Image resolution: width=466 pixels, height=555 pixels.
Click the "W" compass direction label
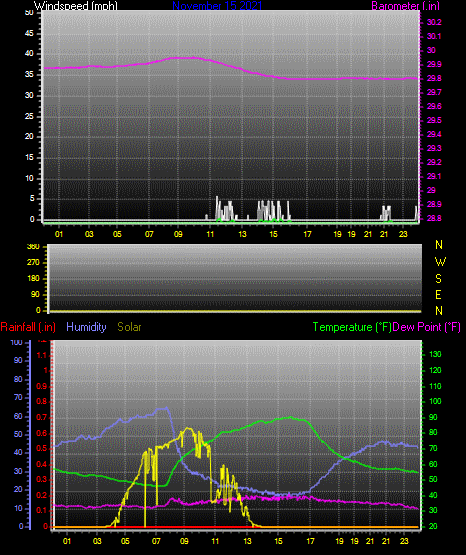click(440, 262)
